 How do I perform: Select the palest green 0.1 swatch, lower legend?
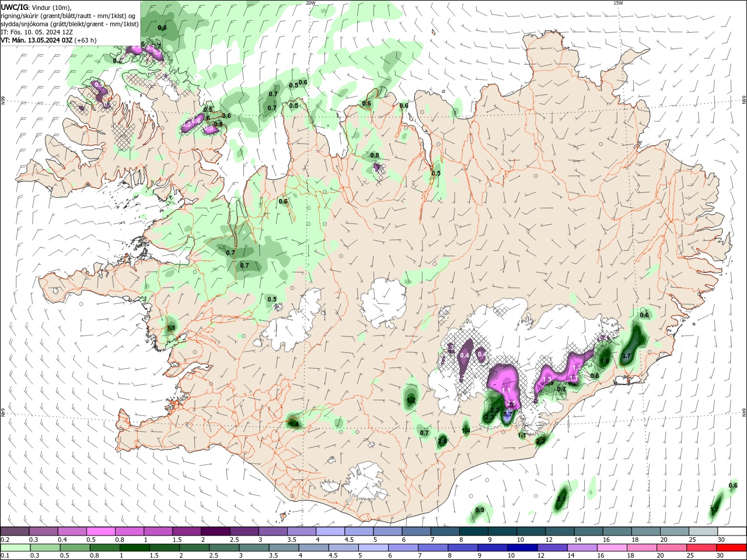pyautogui.click(x=15, y=548)
